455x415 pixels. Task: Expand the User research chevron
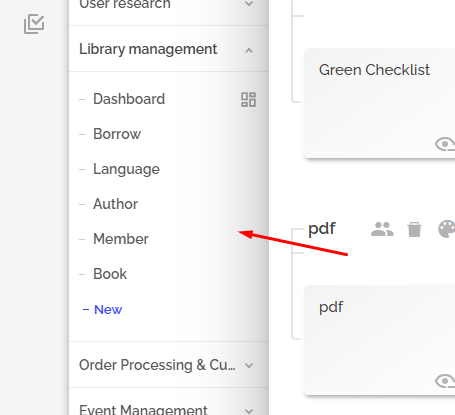click(x=249, y=4)
